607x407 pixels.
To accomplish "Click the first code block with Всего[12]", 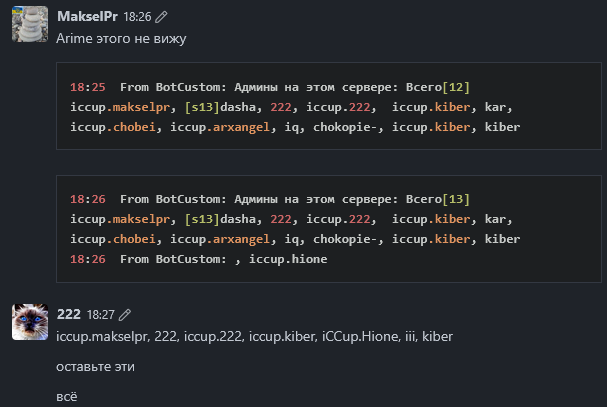I will [x=329, y=106].
